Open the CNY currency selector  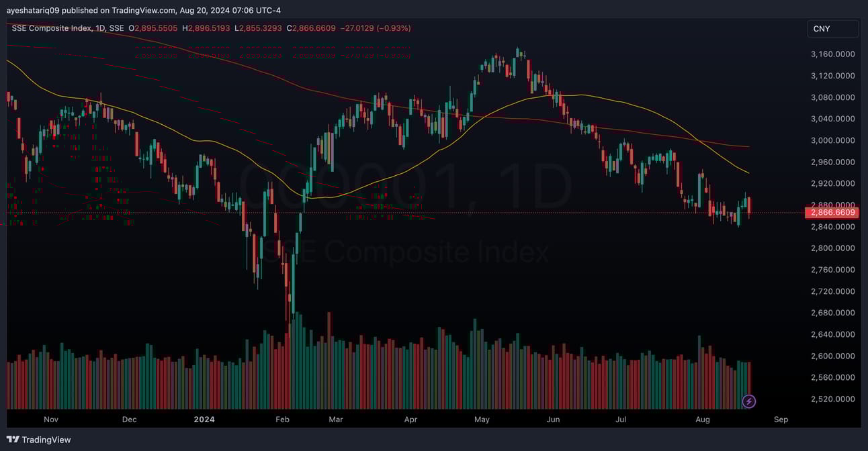pos(833,29)
